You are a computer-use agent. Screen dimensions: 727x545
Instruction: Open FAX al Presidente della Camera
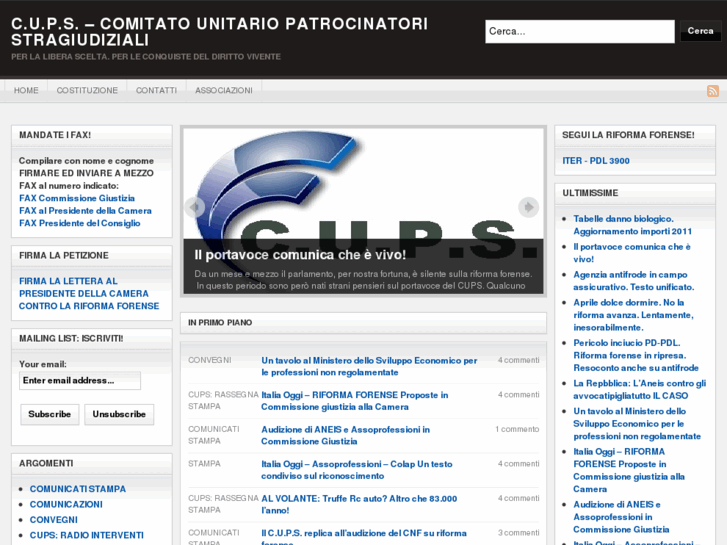[x=85, y=211]
